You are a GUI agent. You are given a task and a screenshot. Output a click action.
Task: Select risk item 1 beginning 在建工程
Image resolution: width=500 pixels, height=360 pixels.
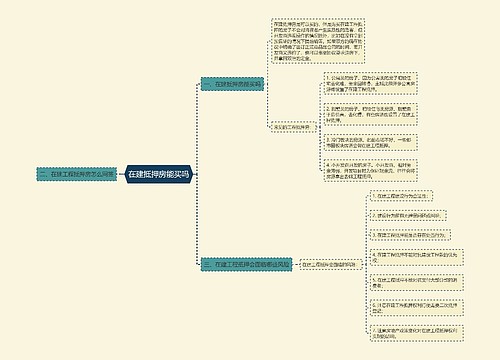(401, 196)
